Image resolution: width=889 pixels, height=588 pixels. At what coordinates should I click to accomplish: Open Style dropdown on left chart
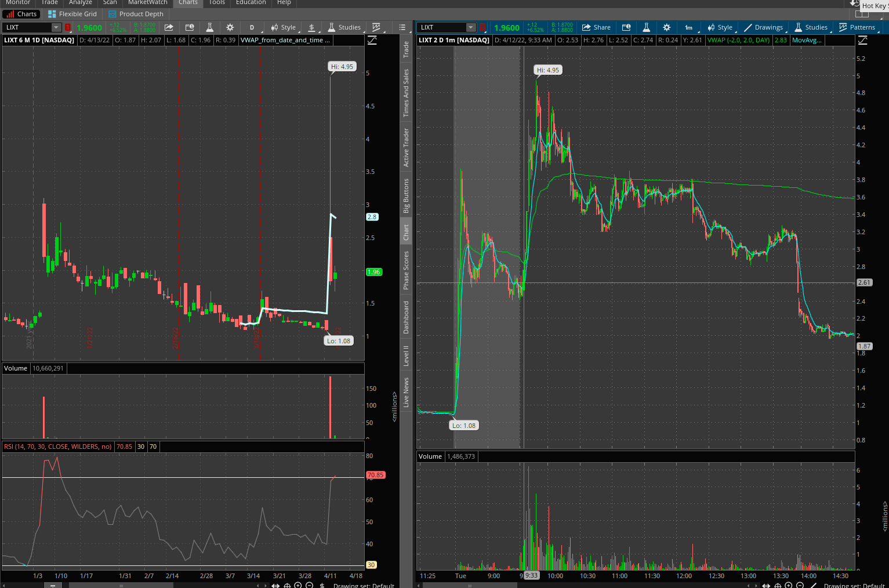pos(283,27)
